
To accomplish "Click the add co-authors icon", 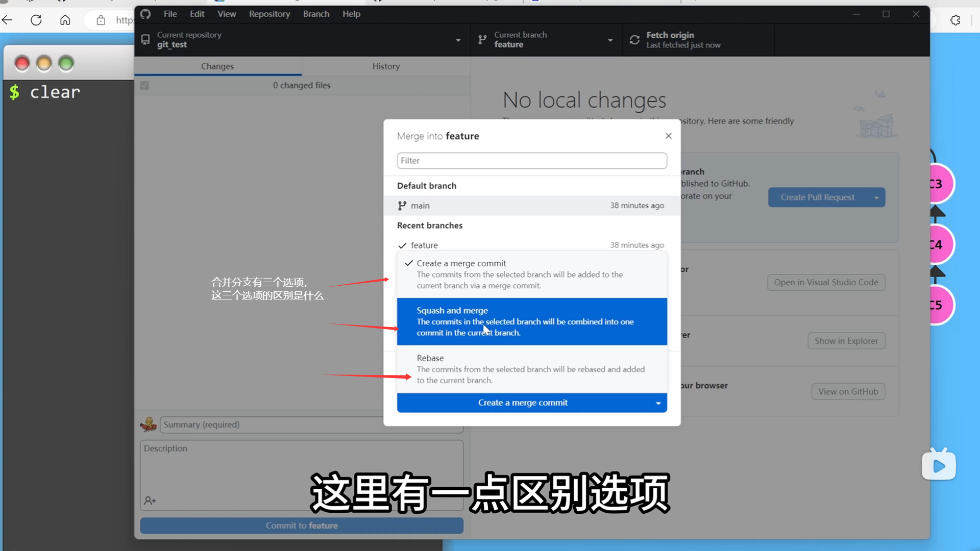I will pyautogui.click(x=150, y=500).
